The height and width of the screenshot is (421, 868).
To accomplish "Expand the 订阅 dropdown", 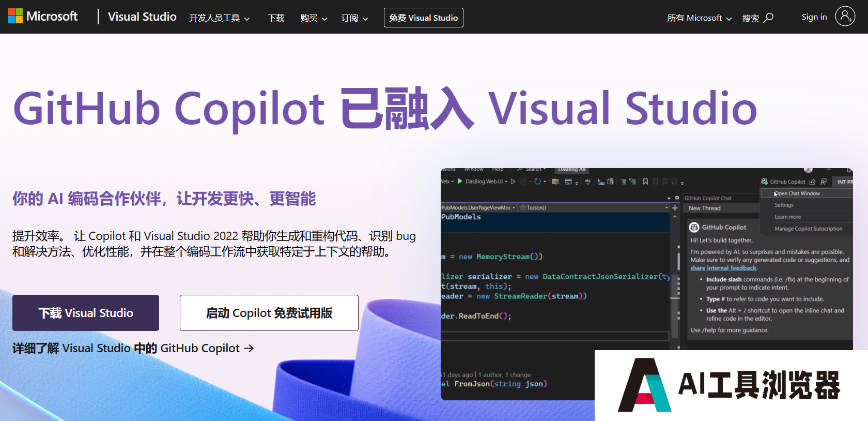I will (x=354, y=18).
